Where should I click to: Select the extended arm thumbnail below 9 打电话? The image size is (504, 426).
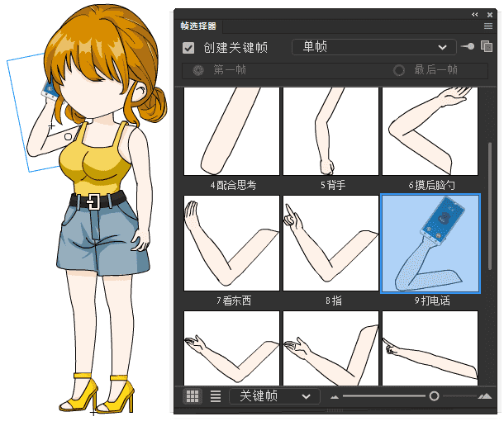430,348
